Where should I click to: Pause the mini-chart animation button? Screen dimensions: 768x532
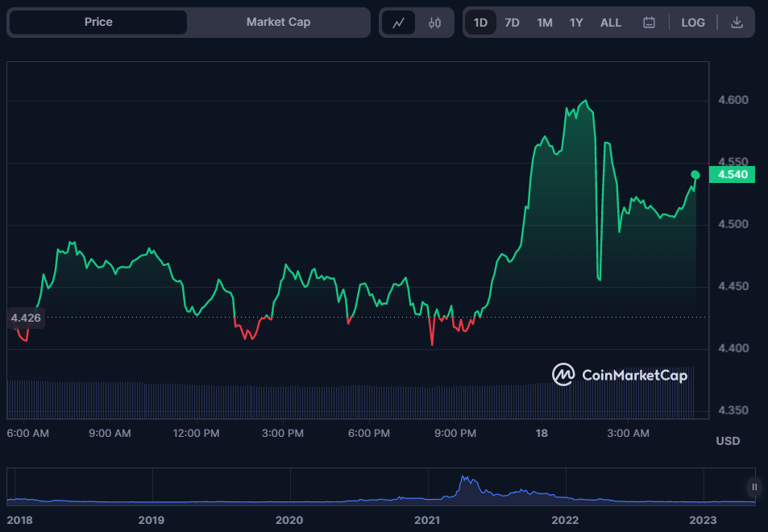tap(753, 487)
